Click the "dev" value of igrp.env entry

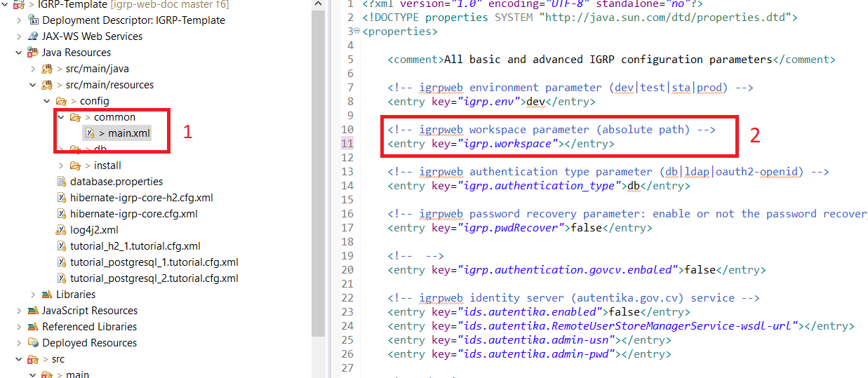(x=536, y=102)
